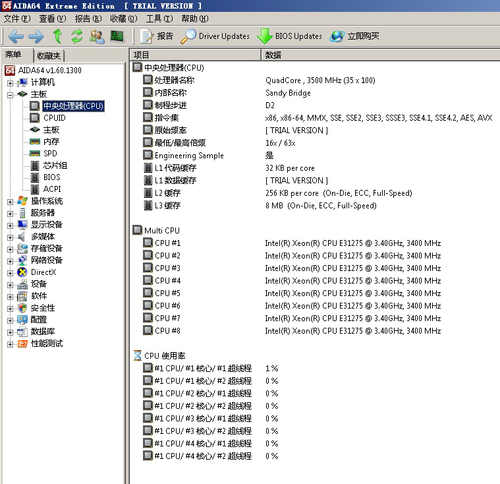
Task: Refresh with the green circular arrows icon
Action: [77, 36]
